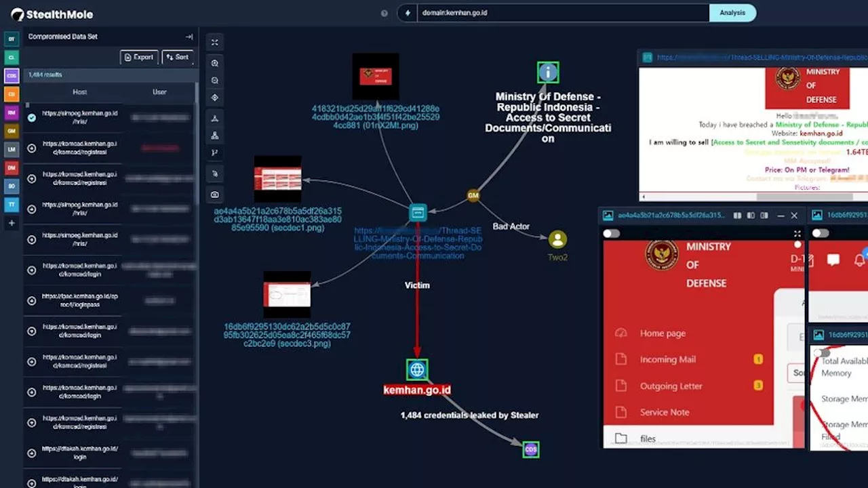The width and height of the screenshot is (868, 488).
Task: Click the 'Victim' edge label
Action: 417,285
